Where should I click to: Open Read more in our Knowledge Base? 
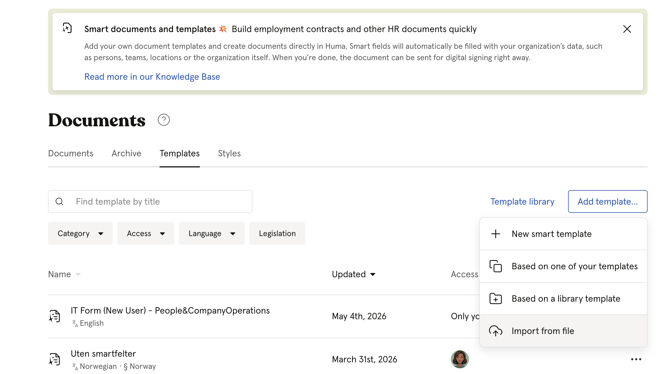tap(152, 77)
